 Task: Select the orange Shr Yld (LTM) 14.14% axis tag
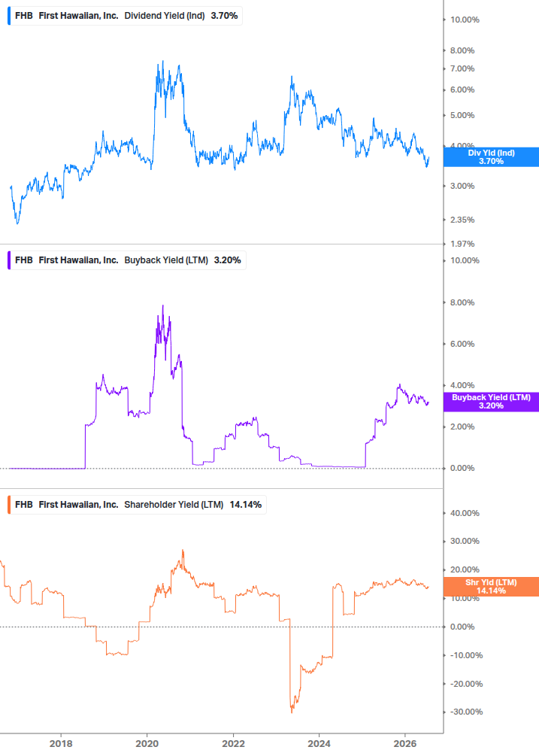click(491, 586)
